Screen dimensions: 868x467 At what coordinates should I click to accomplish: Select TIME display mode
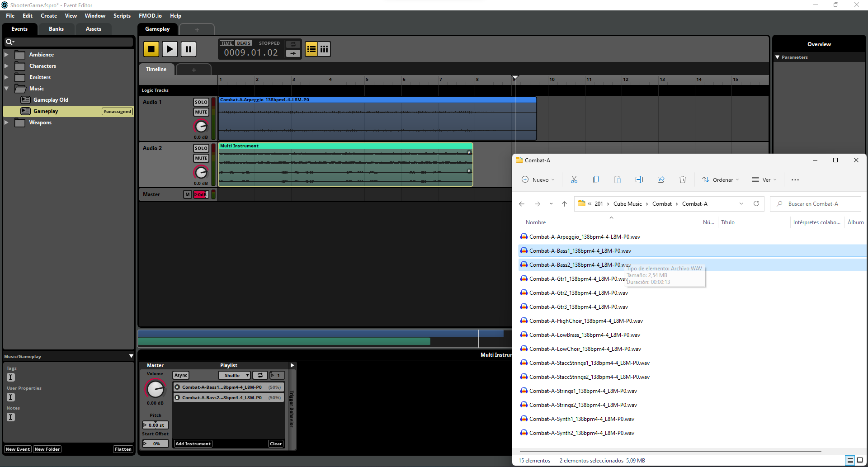(x=227, y=43)
